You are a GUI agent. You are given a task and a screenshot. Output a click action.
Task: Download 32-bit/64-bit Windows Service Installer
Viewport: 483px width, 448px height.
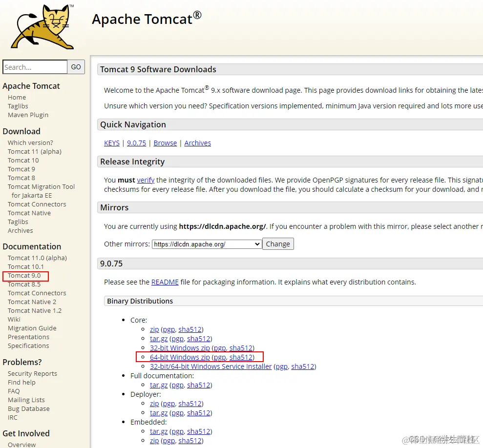[210, 366]
